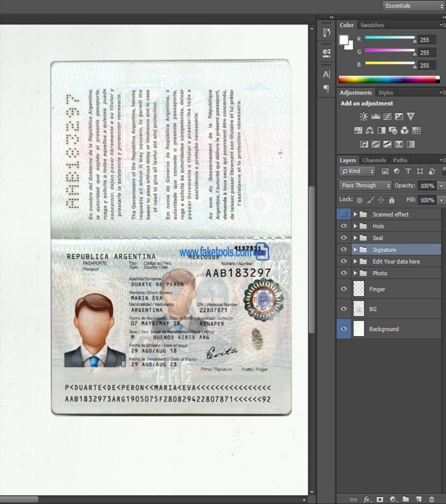Lock layer position
The width and height of the screenshot is (446, 504).
click(381, 200)
